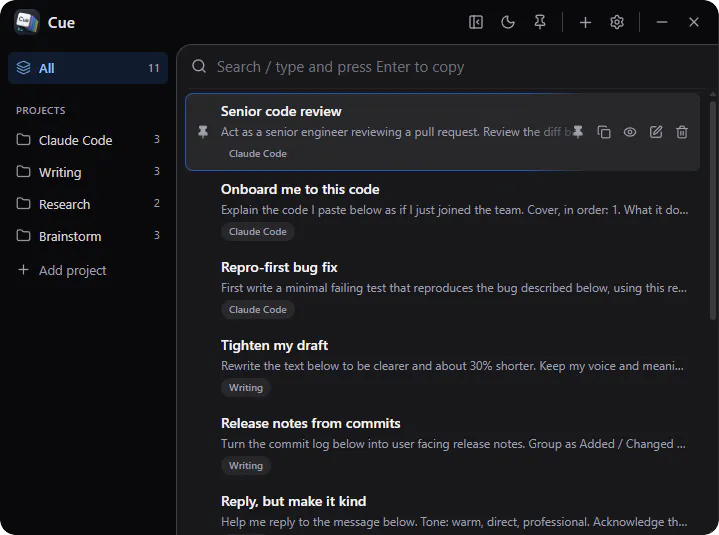Screen dimensions: 719x535
Task: Click Writing tag under Release notes
Action: [246, 465]
